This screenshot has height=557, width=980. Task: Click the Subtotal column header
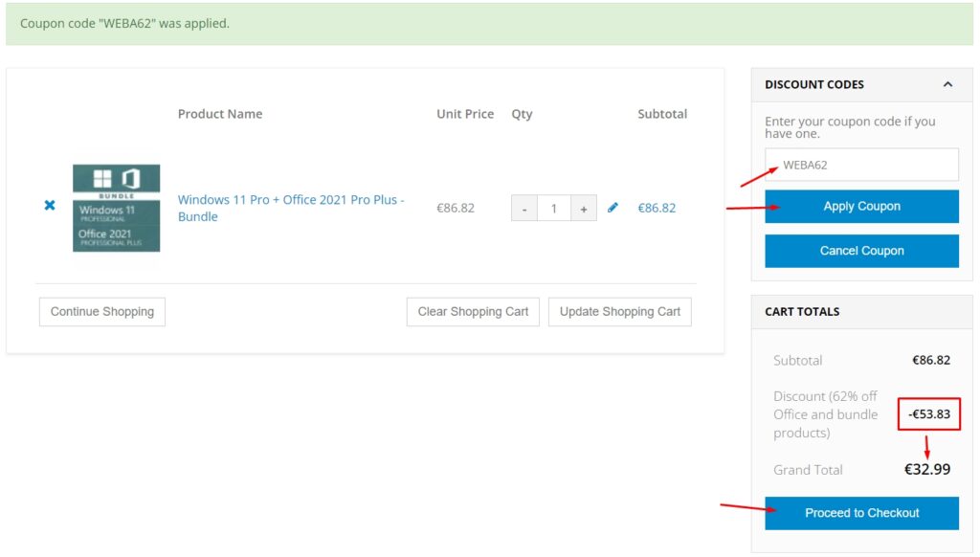(x=662, y=114)
